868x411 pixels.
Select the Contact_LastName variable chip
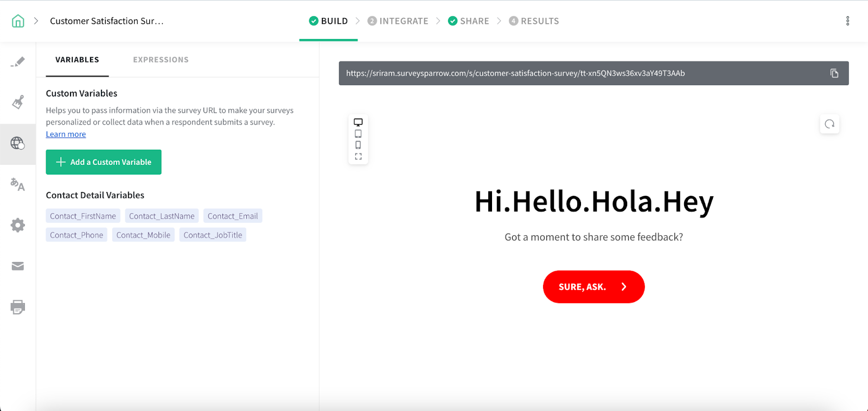pos(162,216)
